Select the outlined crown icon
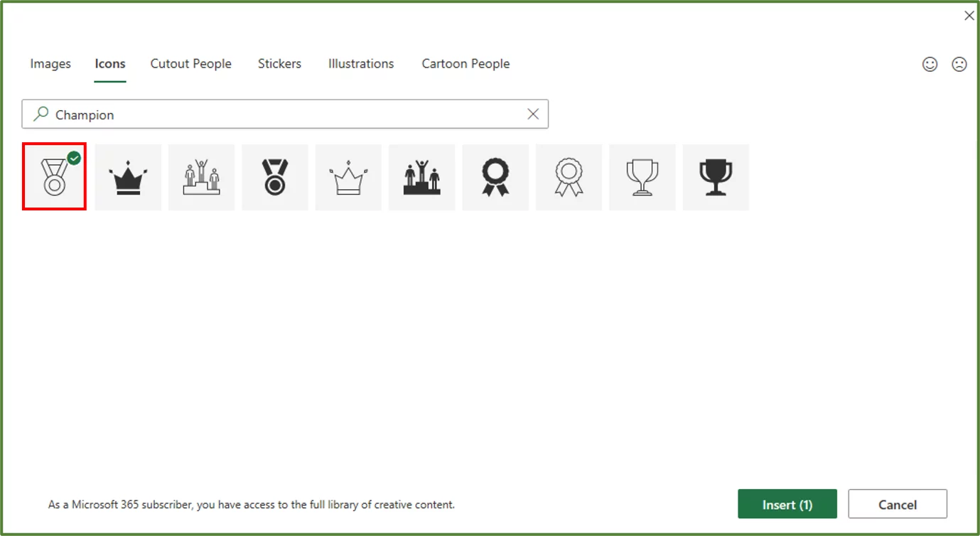980x536 pixels. [348, 177]
